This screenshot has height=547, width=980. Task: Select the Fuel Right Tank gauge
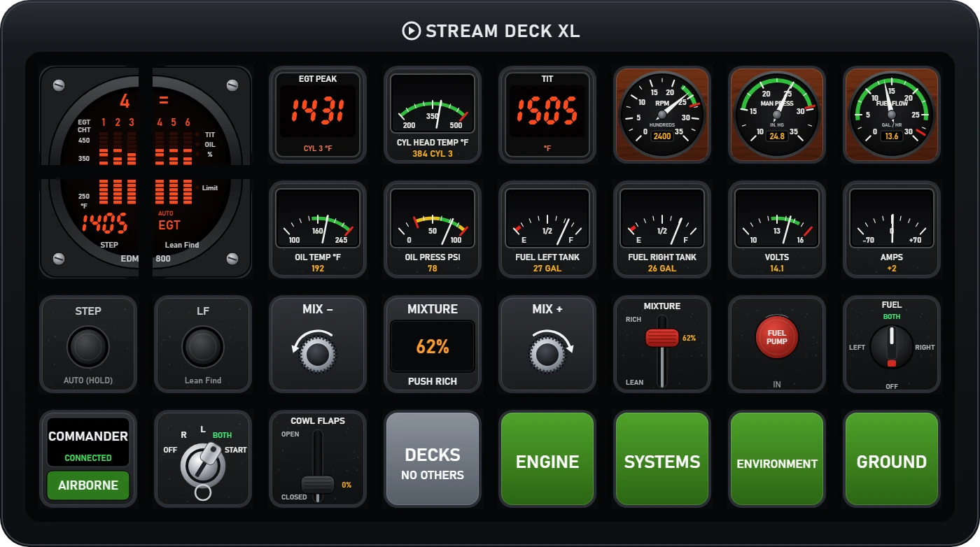[x=662, y=229]
